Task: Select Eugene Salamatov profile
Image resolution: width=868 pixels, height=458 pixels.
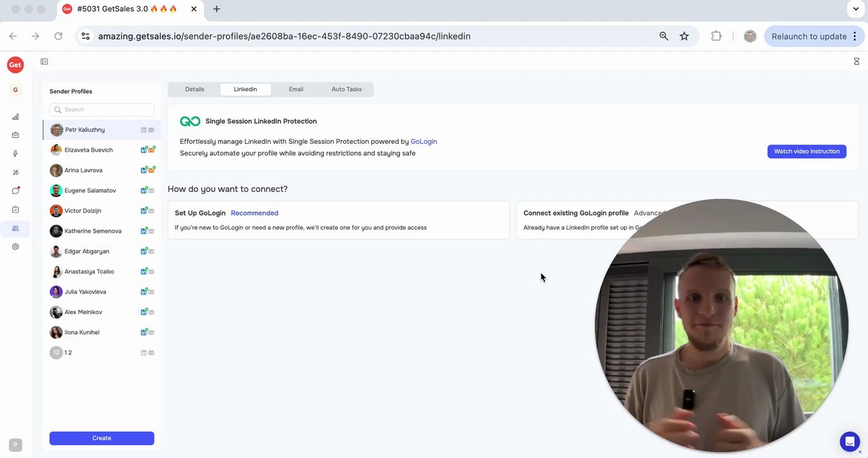Action: (x=102, y=191)
